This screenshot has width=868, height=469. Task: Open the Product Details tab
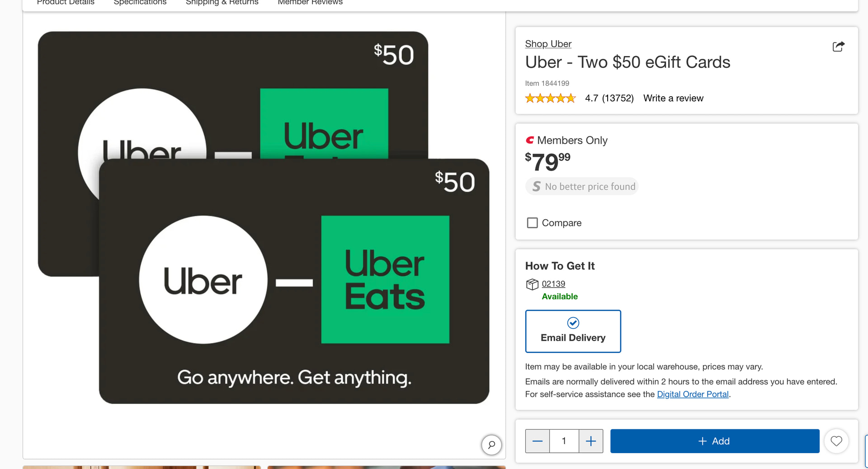point(66,3)
